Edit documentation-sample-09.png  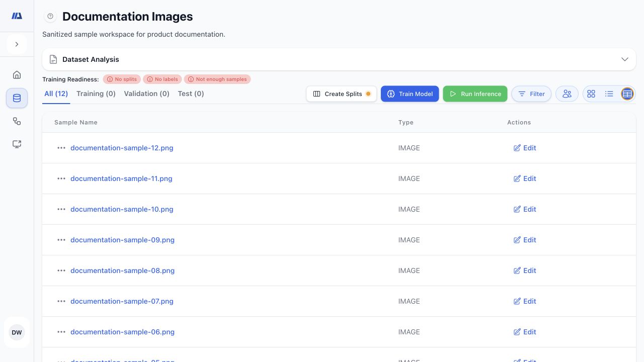pos(525,240)
